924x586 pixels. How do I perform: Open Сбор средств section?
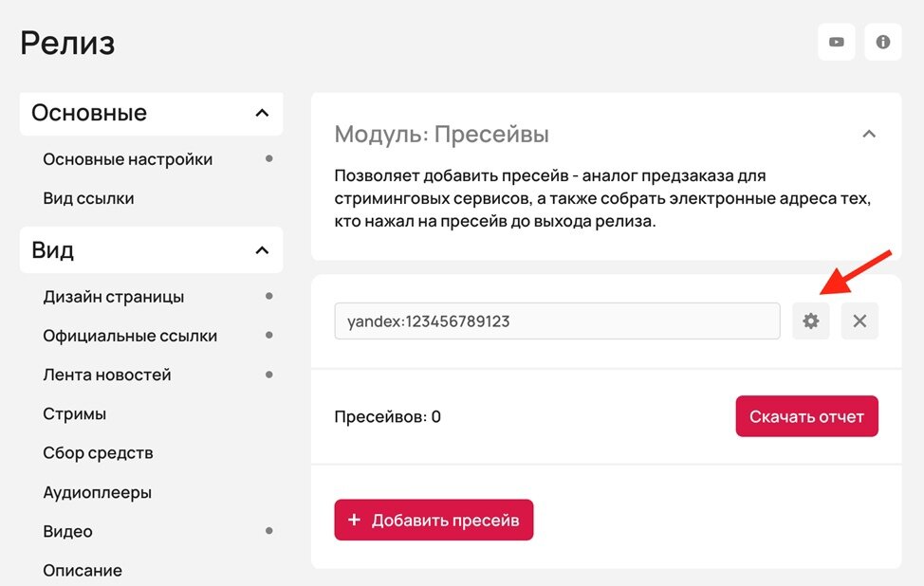(x=98, y=453)
